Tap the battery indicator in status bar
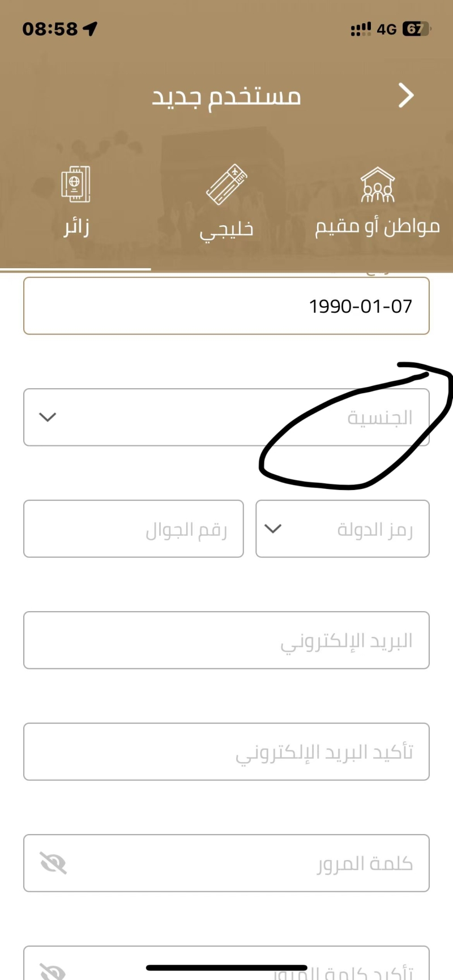Image resolution: width=453 pixels, height=980 pixels. [416, 29]
